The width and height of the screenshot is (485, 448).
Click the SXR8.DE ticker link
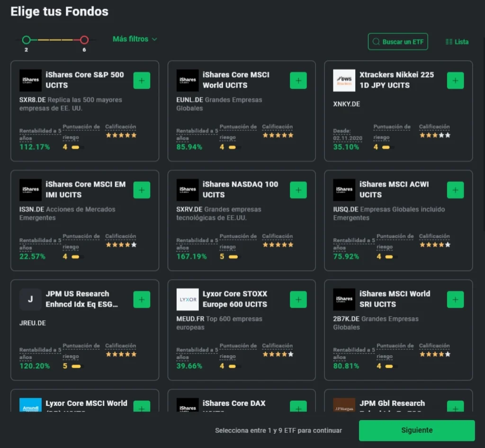point(31,100)
